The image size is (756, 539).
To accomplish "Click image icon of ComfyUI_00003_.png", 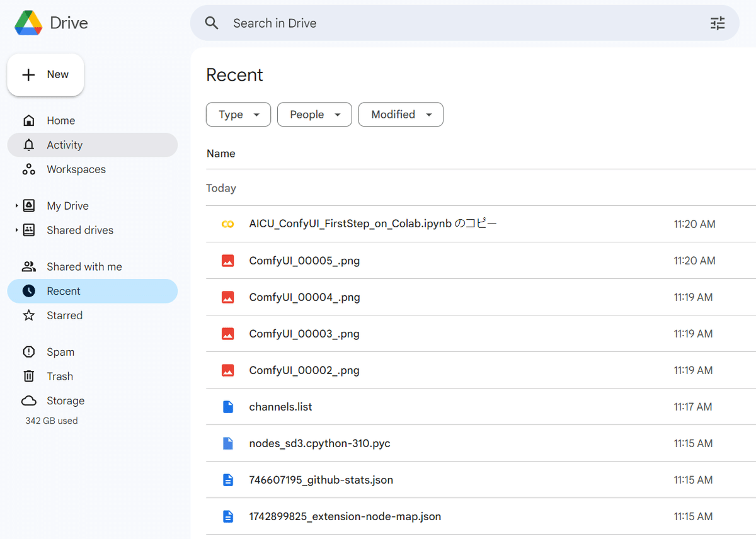I will (228, 334).
